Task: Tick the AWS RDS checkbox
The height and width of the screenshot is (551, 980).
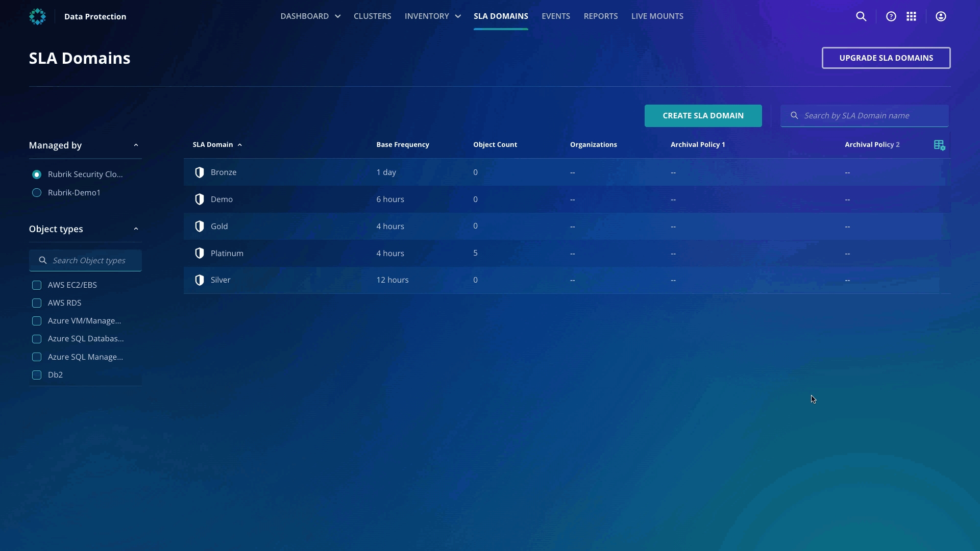Action: coord(37,303)
